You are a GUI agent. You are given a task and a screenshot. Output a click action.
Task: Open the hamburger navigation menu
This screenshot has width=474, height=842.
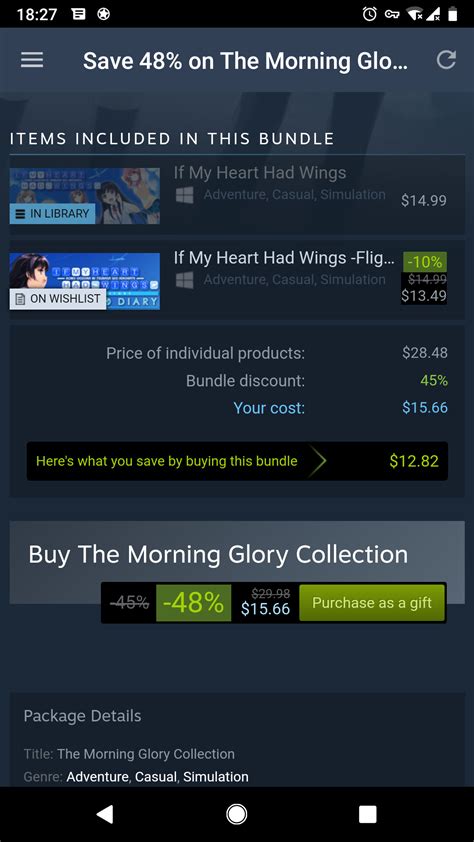point(32,60)
